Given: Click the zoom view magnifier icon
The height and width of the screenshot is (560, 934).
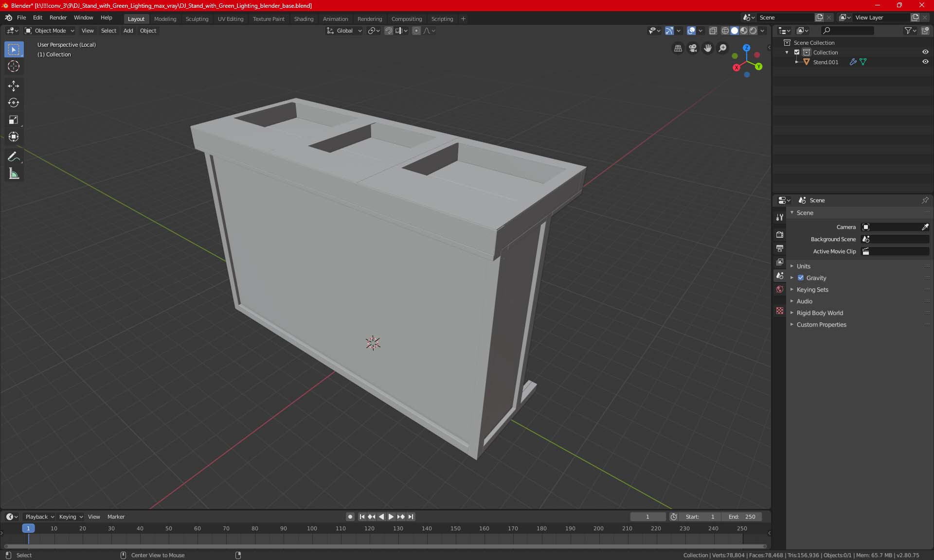Looking at the screenshot, I should tap(723, 48).
